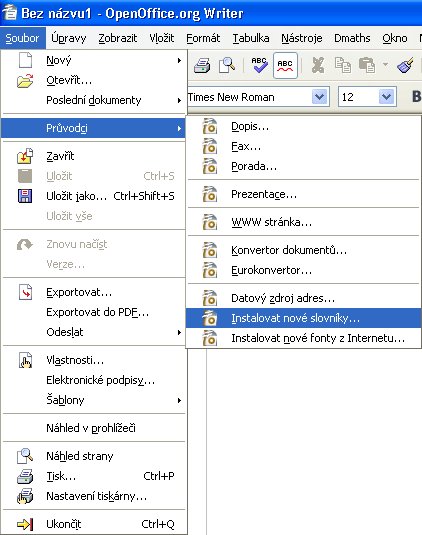This screenshot has height=535, width=422.
Task: Open the Vložit menu
Action: [x=162, y=38]
